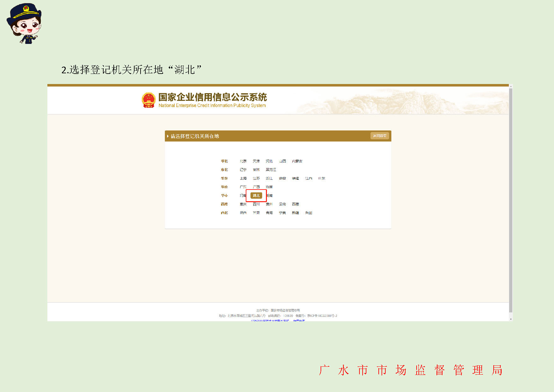554x392 pixels.
Task: Click the 西南 region label
Action: tap(224, 204)
